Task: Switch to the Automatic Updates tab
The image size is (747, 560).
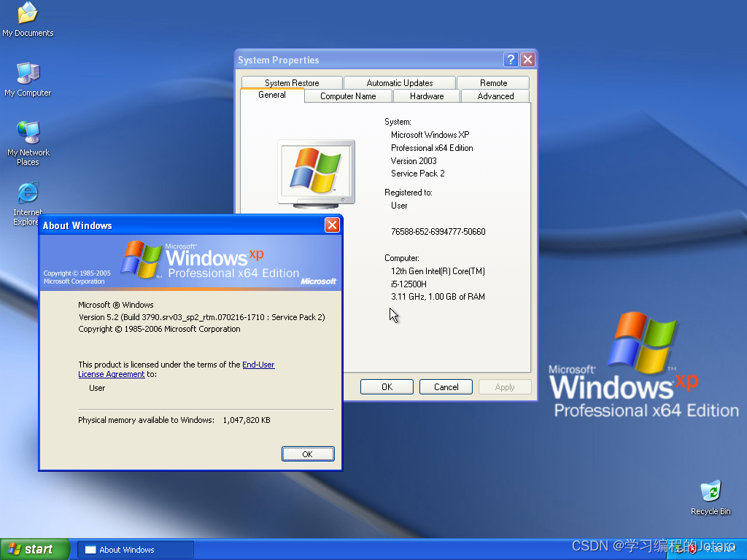Action: pos(400,83)
